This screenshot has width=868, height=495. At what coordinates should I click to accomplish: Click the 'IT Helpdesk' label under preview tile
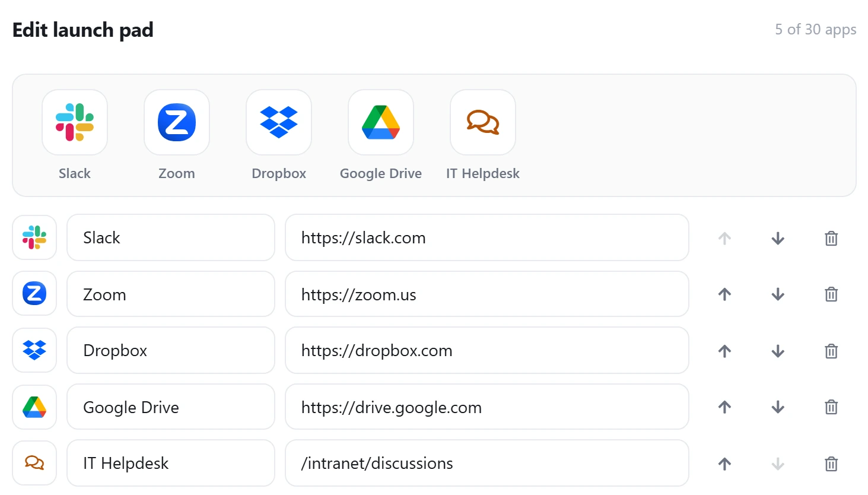483,173
